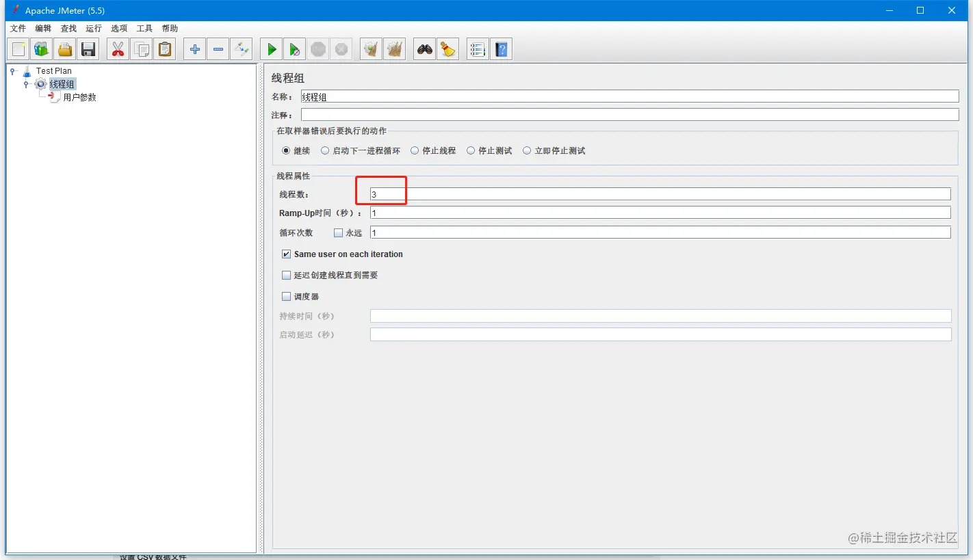This screenshot has width=973, height=560.
Task: Click the 注释 input field
Action: (x=630, y=115)
